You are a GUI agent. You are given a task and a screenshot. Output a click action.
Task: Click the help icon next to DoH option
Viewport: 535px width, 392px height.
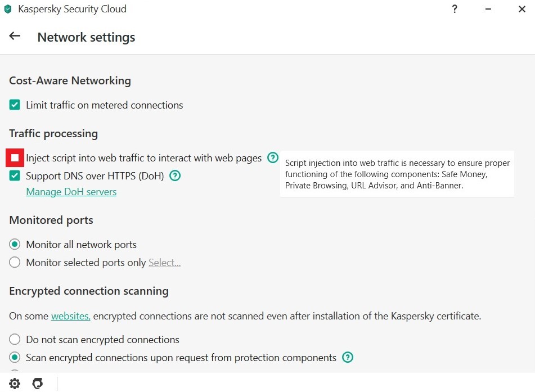(175, 175)
